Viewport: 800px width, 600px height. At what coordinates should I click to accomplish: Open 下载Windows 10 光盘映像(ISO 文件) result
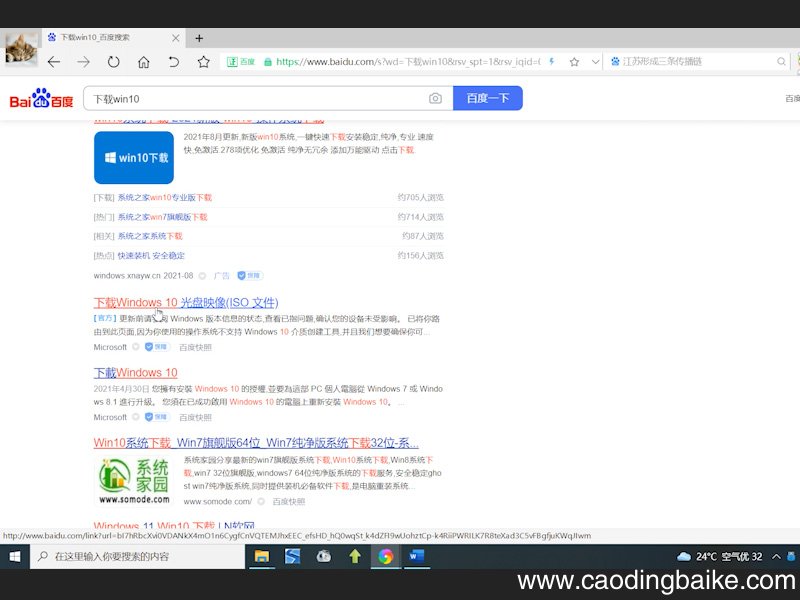tap(186, 303)
